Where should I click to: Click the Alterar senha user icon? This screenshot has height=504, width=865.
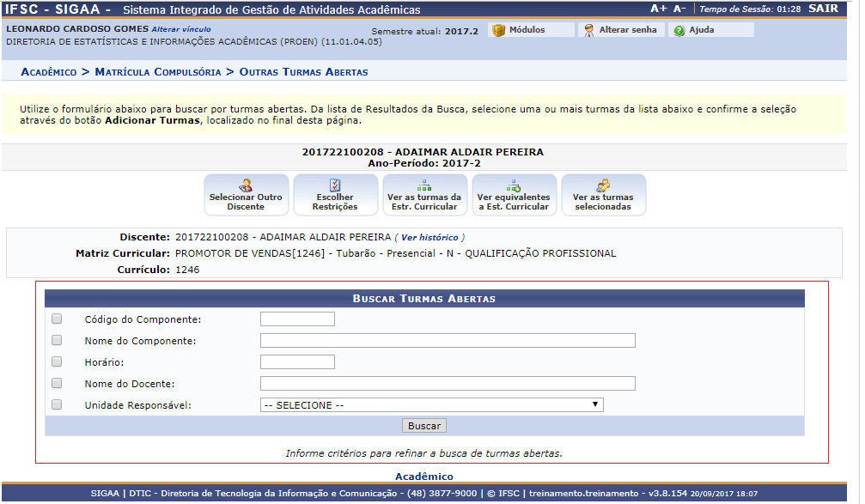click(x=588, y=30)
